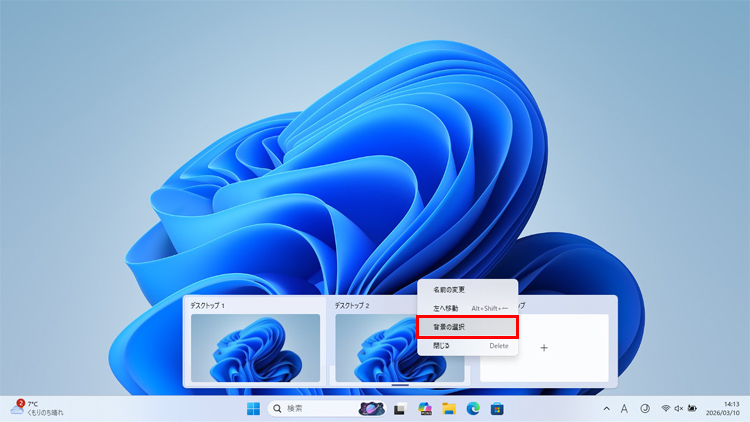The width and height of the screenshot is (750, 422).
Task: Click the battery status tray icon
Action: click(x=692, y=408)
